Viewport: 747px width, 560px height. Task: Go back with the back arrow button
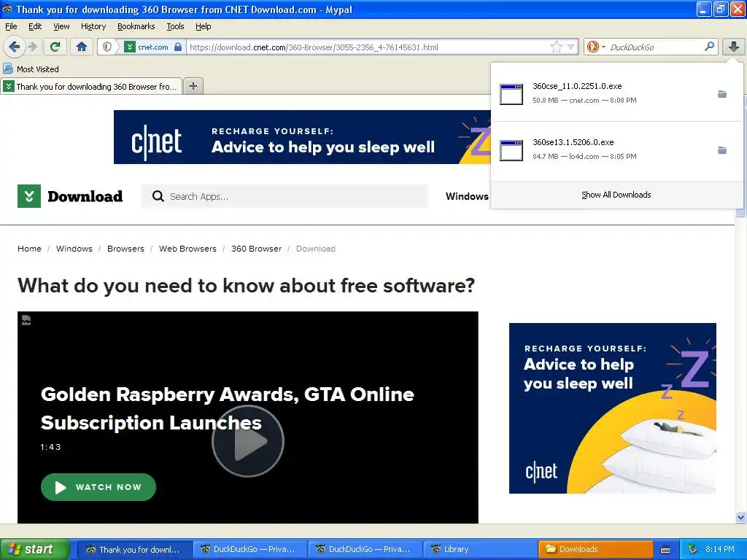(14, 47)
